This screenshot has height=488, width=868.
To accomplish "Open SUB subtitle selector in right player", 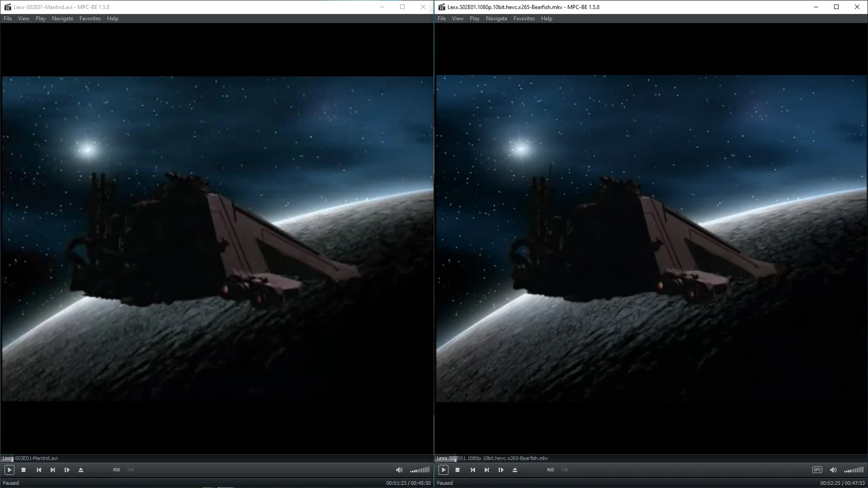I will pos(565,470).
